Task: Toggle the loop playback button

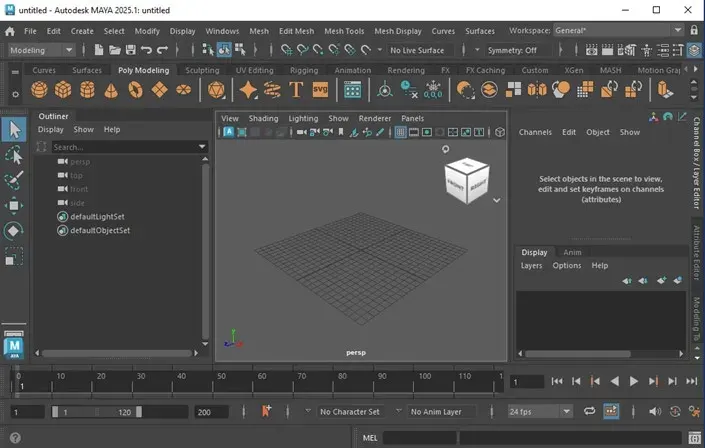Action: tap(589, 411)
